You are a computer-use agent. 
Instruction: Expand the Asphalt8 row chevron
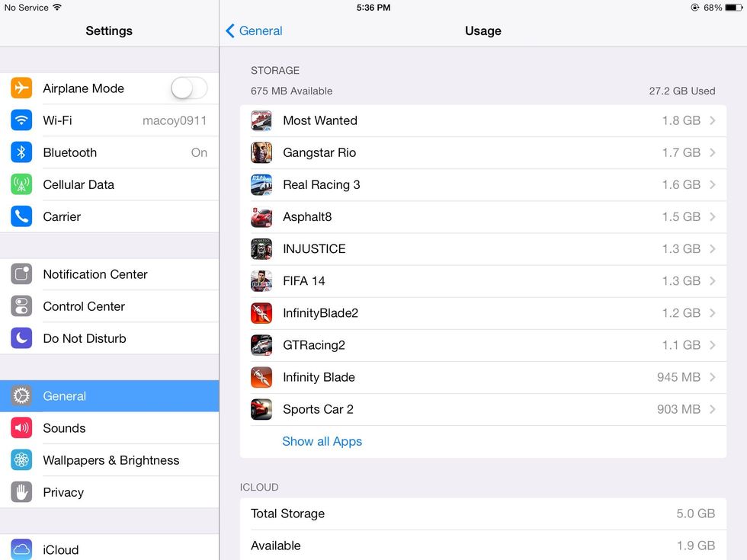point(713,216)
